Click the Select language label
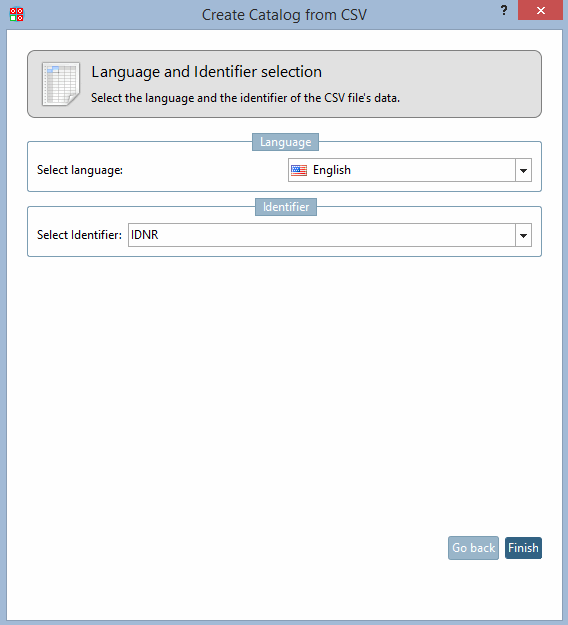The height and width of the screenshot is (625, 568). pos(80,170)
